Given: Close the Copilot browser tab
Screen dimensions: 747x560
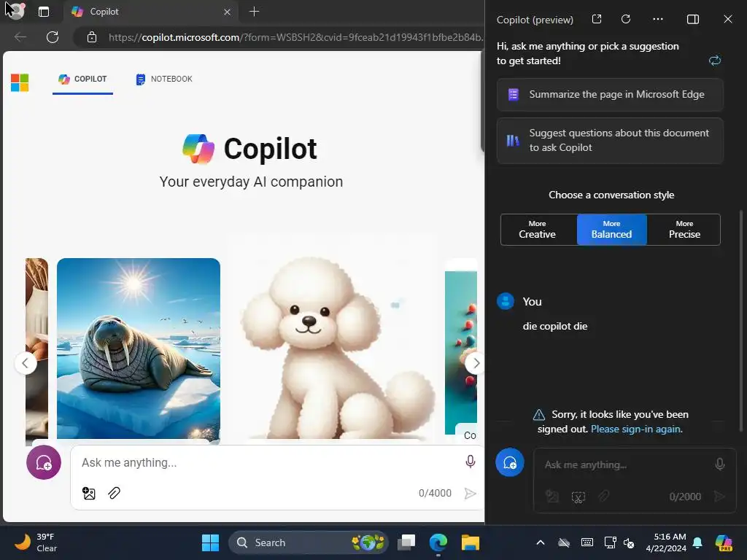Looking at the screenshot, I should 228,12.
